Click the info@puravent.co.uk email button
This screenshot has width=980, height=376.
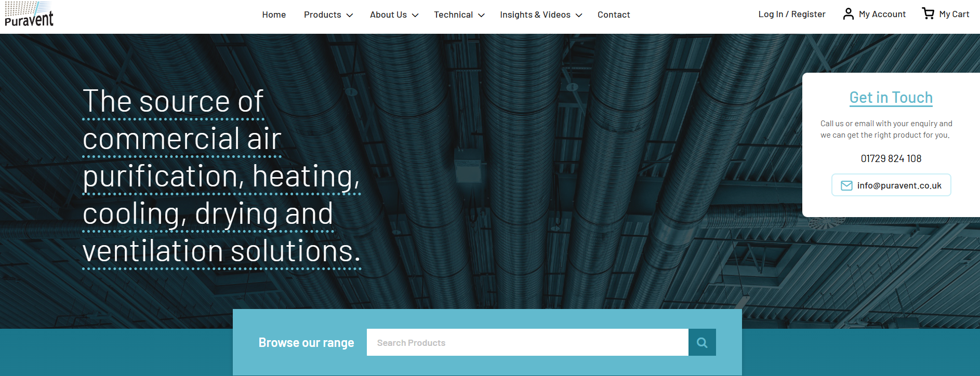(x=899, y=185)
